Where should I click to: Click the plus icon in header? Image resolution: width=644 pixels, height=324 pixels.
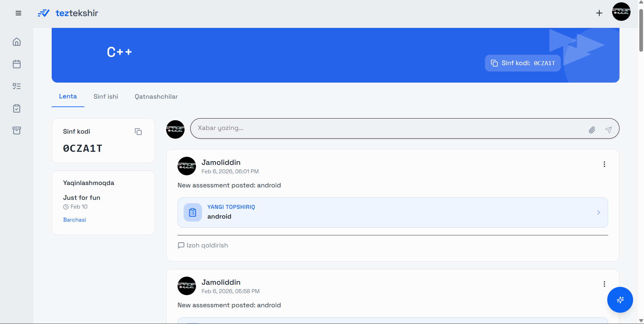[x=599, y=13]
